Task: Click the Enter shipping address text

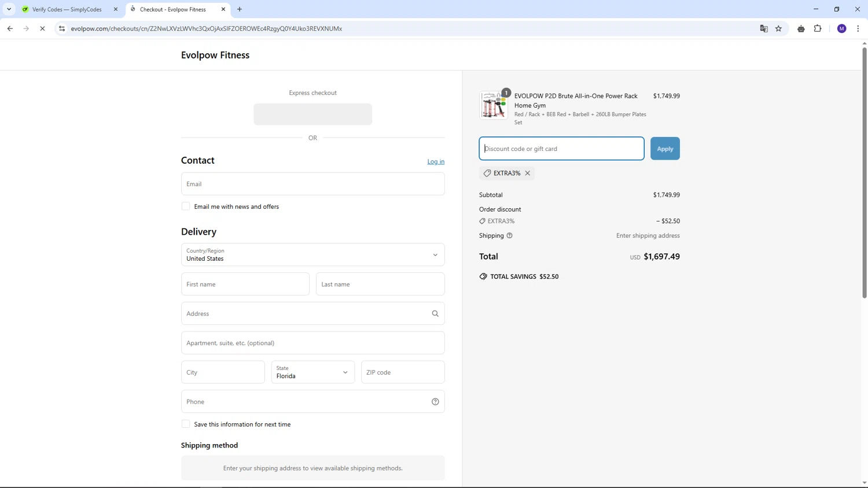Action: [648, 235]
